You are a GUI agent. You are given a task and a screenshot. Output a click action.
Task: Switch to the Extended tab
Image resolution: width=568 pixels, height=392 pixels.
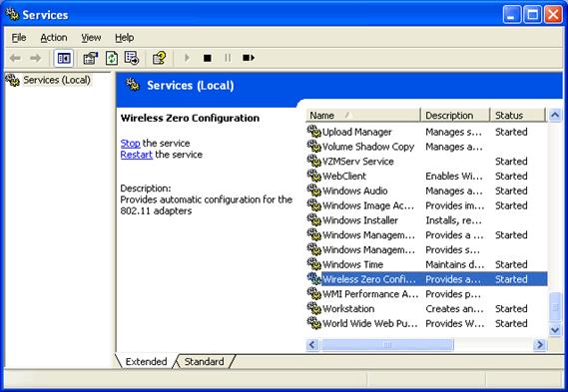point(146,361)
